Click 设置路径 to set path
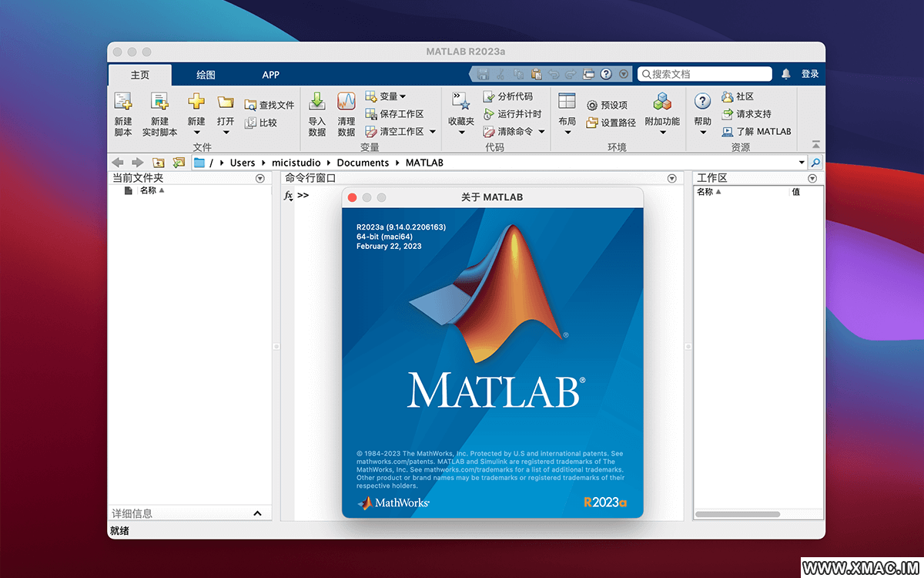This screenshot has height=578, width=924. [611, 123]
